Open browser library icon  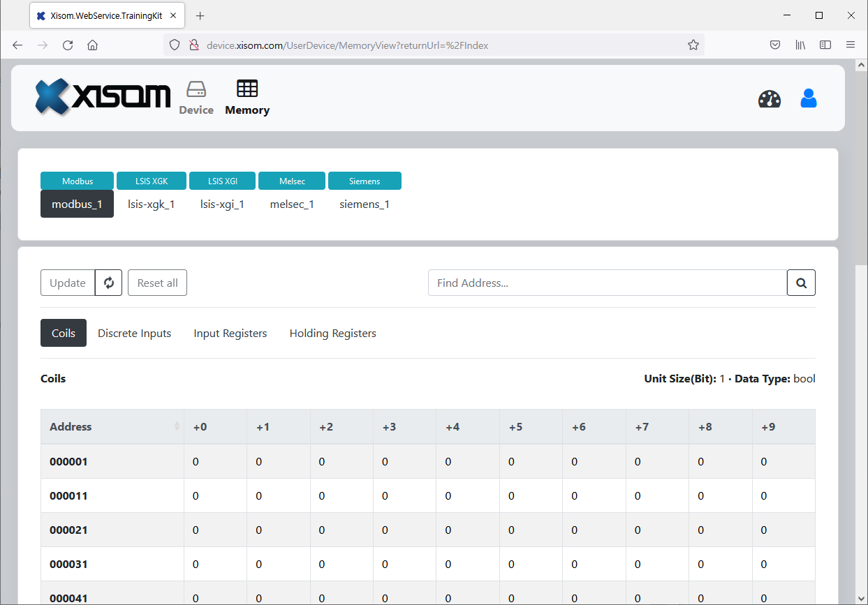tap(800, 45)
